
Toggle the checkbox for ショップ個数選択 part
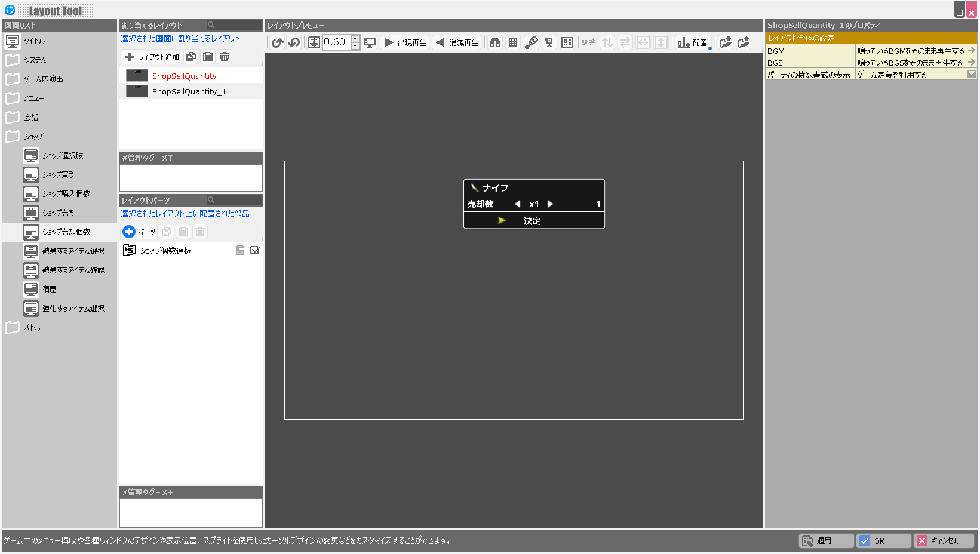click(x=255, y=251)
